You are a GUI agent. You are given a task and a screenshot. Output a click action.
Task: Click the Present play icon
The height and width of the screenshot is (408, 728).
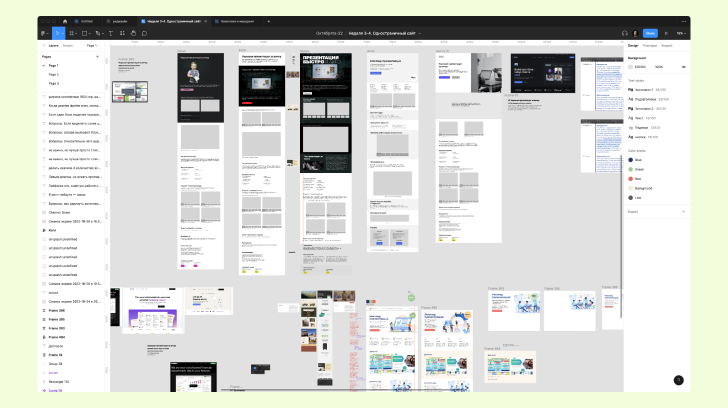click(666, 33)
